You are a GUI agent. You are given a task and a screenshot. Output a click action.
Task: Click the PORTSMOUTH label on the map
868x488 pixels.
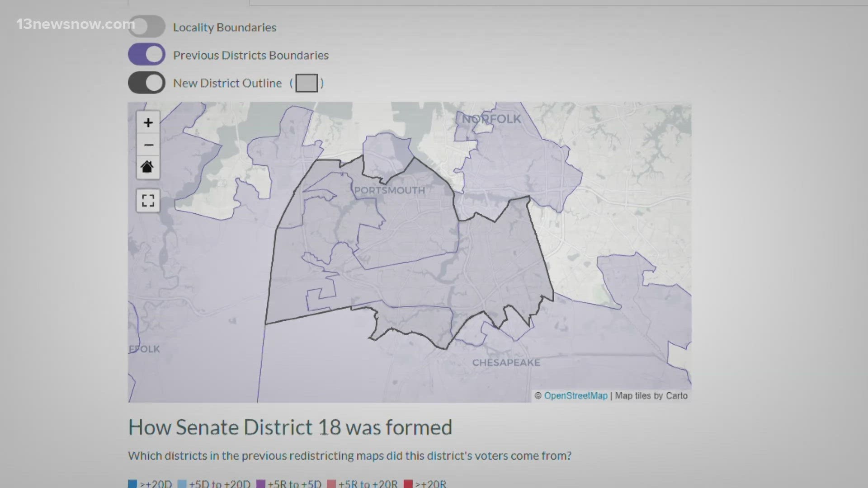389,190
